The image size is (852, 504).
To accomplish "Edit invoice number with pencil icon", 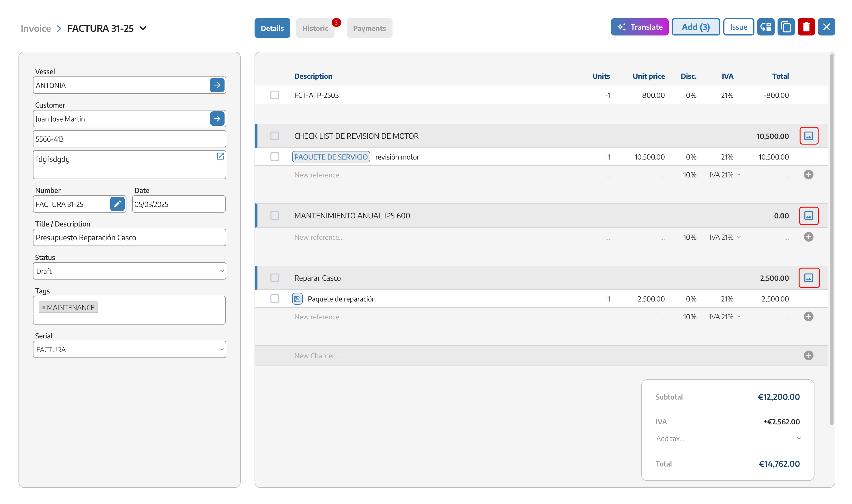I will 117,204.
